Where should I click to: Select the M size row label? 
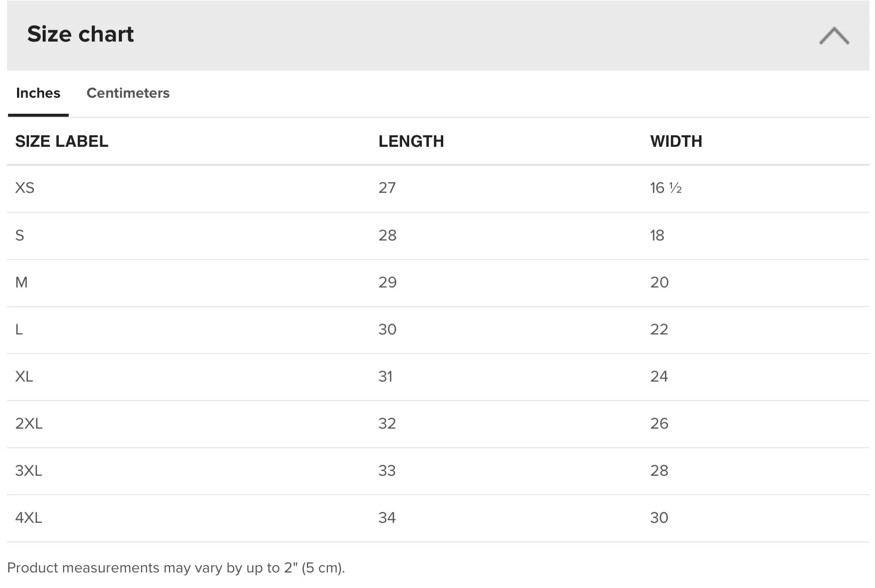pyautogui.click(x=22, y=282)
